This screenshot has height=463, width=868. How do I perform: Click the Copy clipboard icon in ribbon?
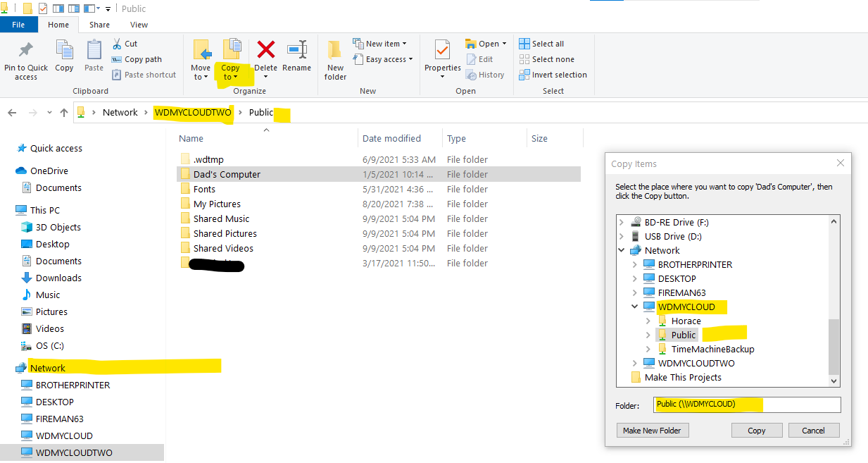pos(64,50)
